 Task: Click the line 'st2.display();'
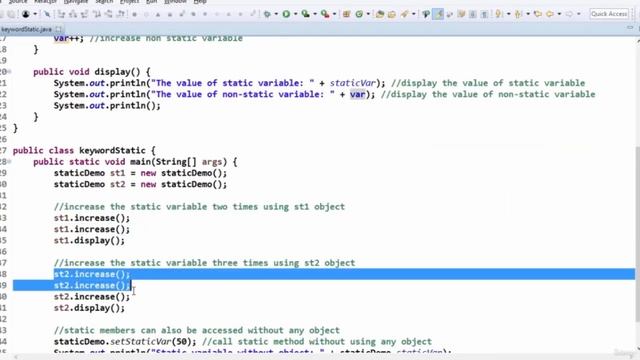click(x=89, y=308)
